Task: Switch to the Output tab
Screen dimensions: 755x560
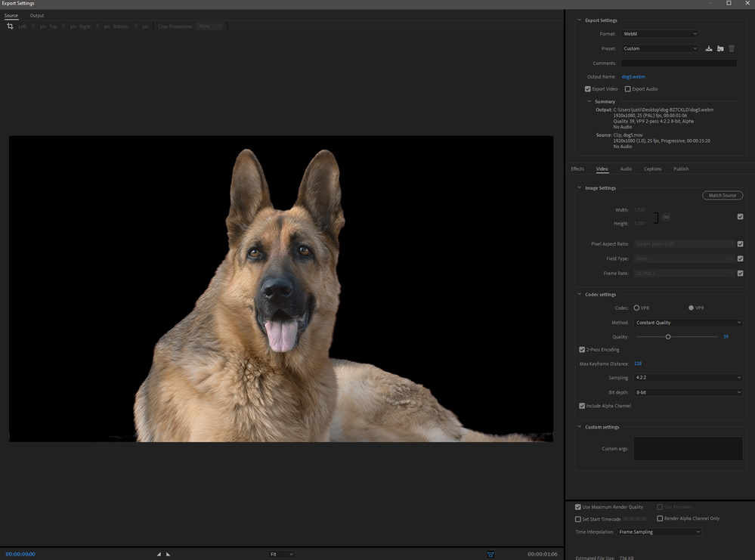Action: (x=36, y=15)
